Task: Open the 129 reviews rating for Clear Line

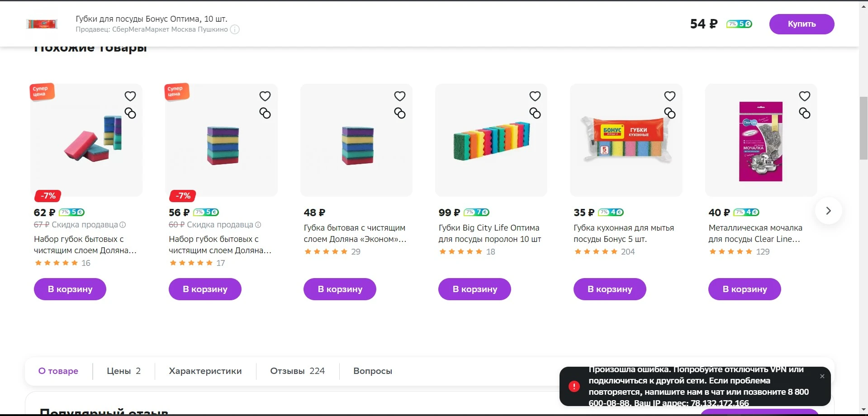Action: (x=739, y=252)
